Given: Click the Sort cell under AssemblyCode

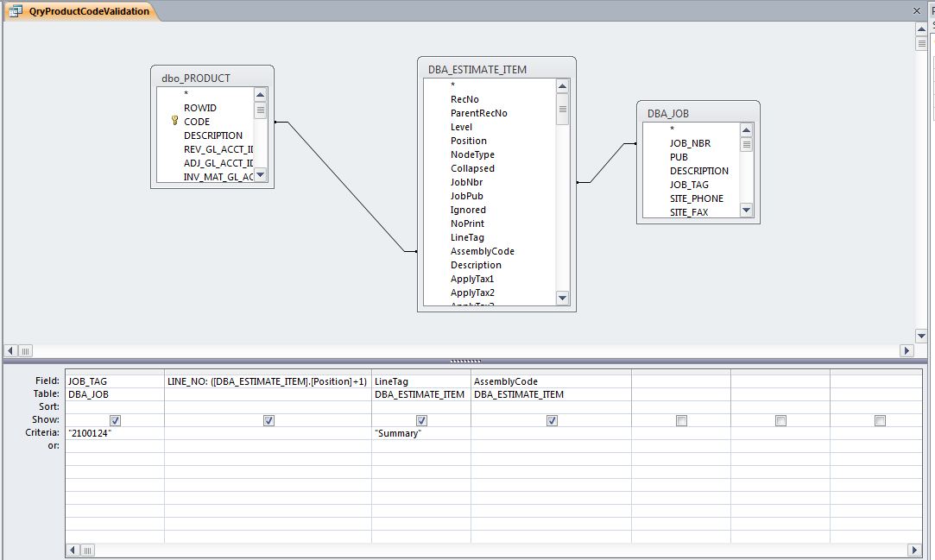Looking at the screenshot, I should pyautogui.click(x=551, y=407).
